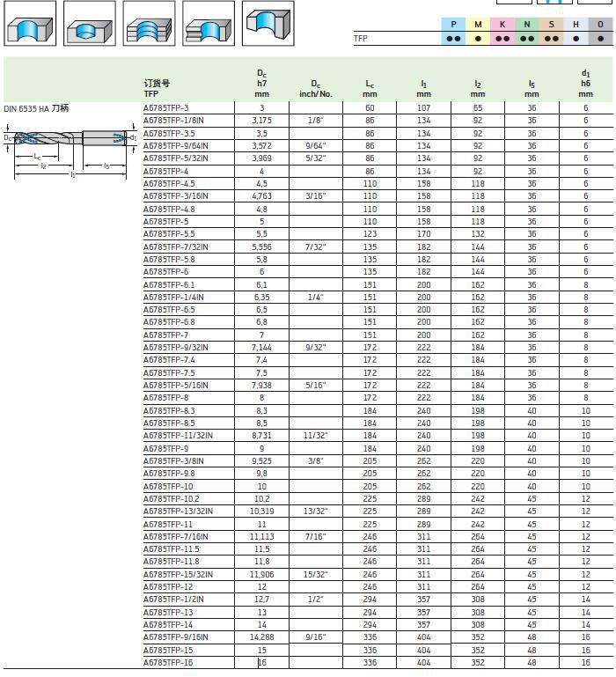The width and height of the screenshot is (616, 677).
Task: Click the 10,319 diameter value
Action: pos(262,511)
